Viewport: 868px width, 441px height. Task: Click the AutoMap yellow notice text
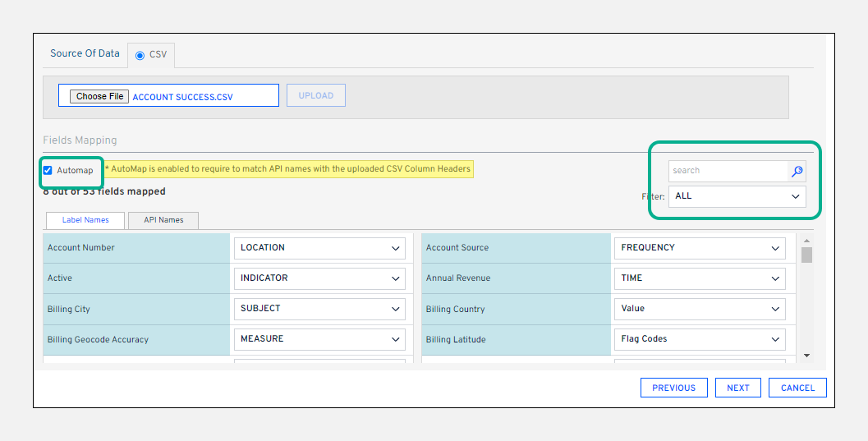tap(288, 169)
